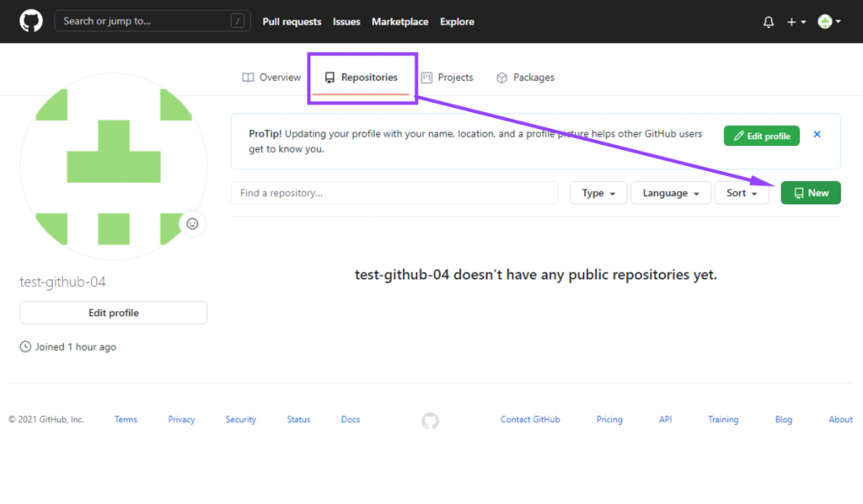Expand the Language filter dropdown

[670, 193]
